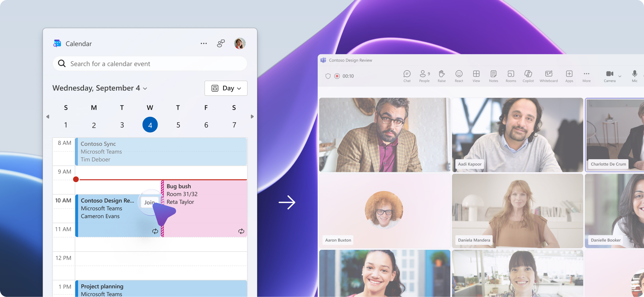Join the Contoso Design Review meeting
The height and width of the screenshot is (297, 644).
149,202
